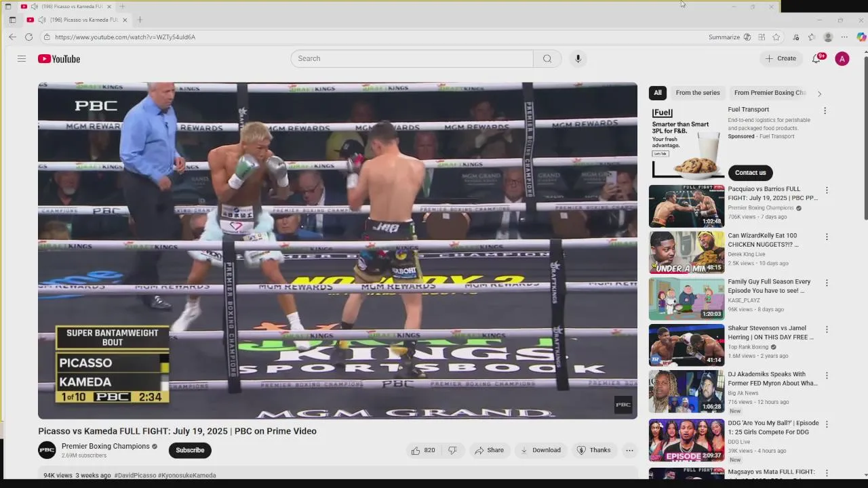This screenshot has height=488, width=868.
Task: Click the #KyonosukeKameda hashtag
Action: tap(187, 475)
